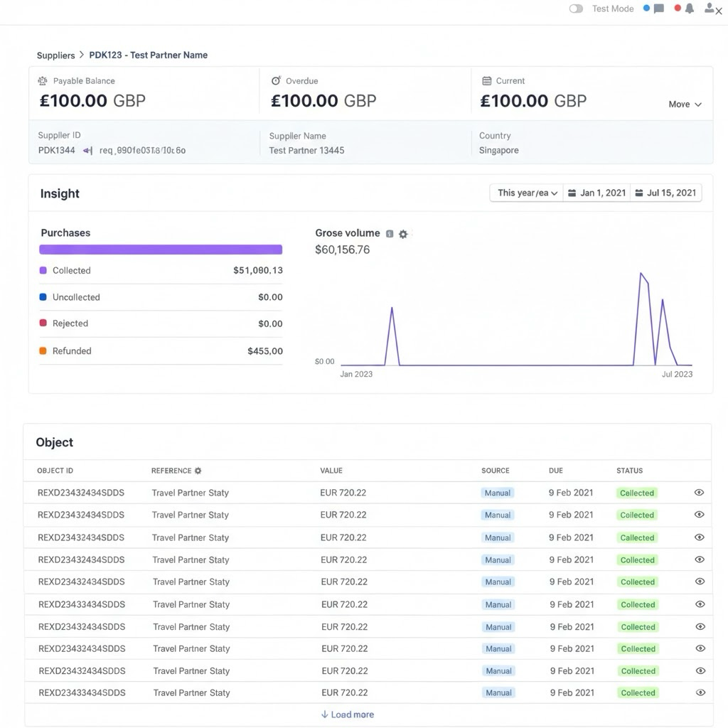Click the eye icon in the last object row
The height and width of the screenshot is (728, 728).
pos(700,692)
